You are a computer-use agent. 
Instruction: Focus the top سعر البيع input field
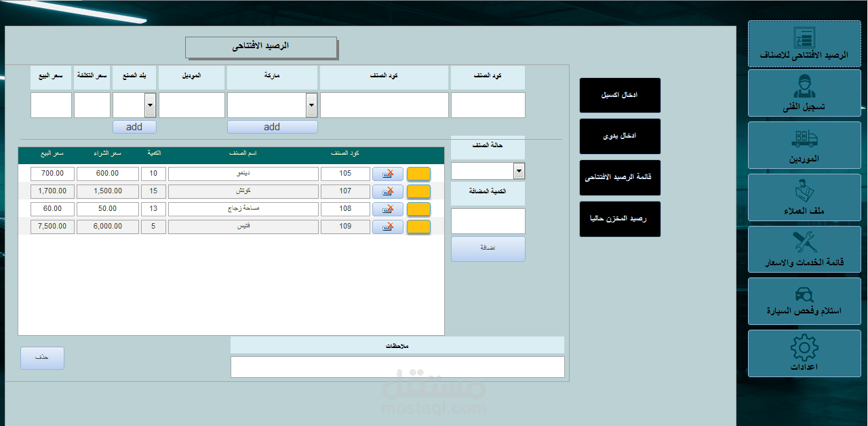pyautogui.click(x=51, y=105)
